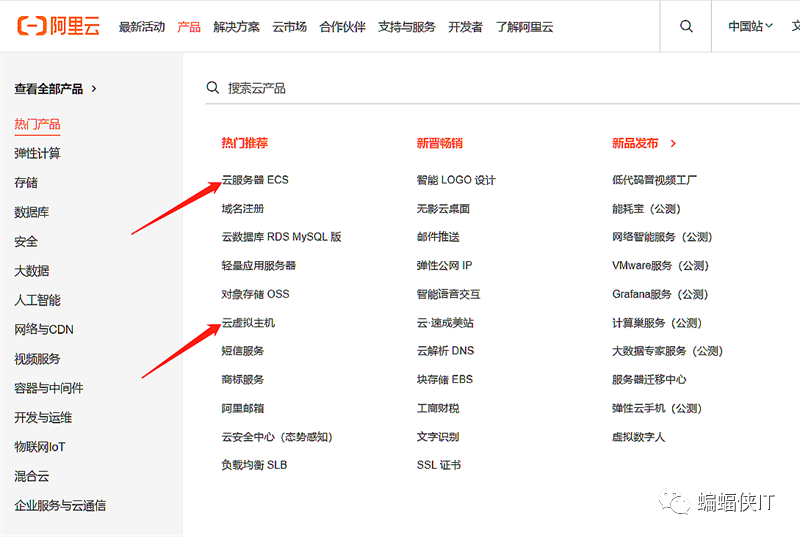The width and height of the screenshot is (800, 537).
Task: Select 混合云 sidebar category
Action: point(32,476)
